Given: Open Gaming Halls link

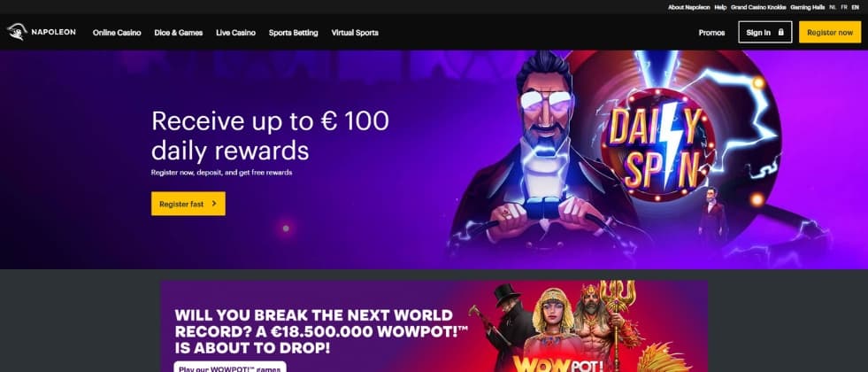Looking at the screenshot, I should click(x=807, y=7).
